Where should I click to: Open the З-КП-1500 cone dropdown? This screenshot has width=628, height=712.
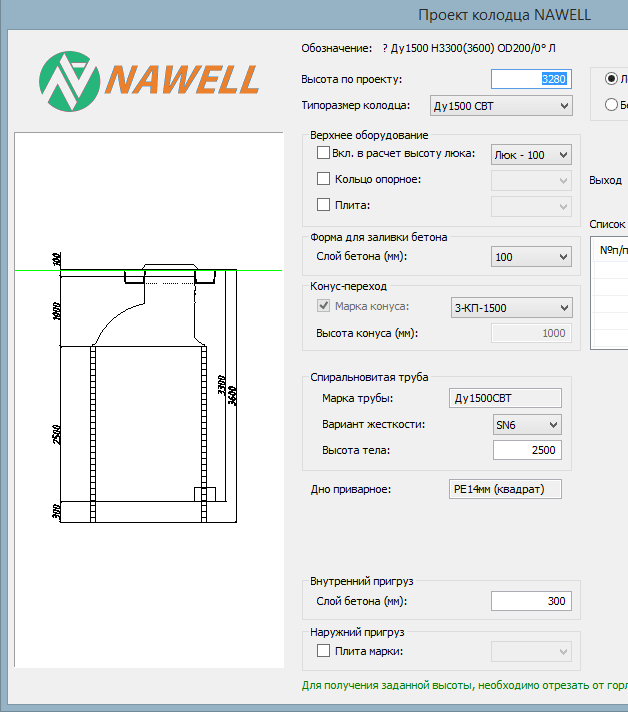tap(511, 308)
